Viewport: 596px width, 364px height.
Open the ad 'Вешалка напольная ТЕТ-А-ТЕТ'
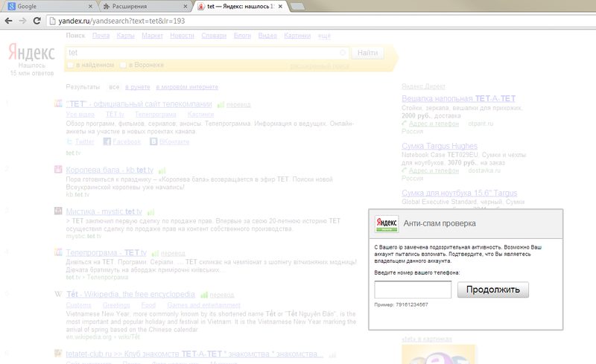tap(458, 99)
